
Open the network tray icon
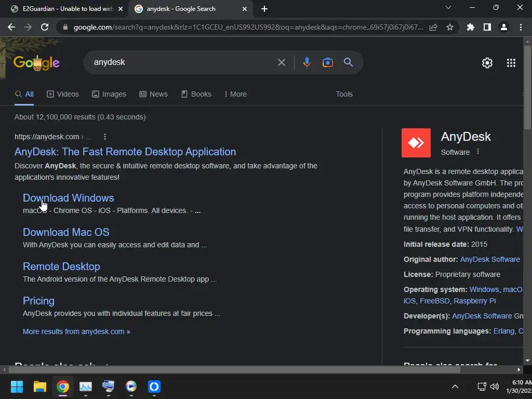(x=482, y=387)
